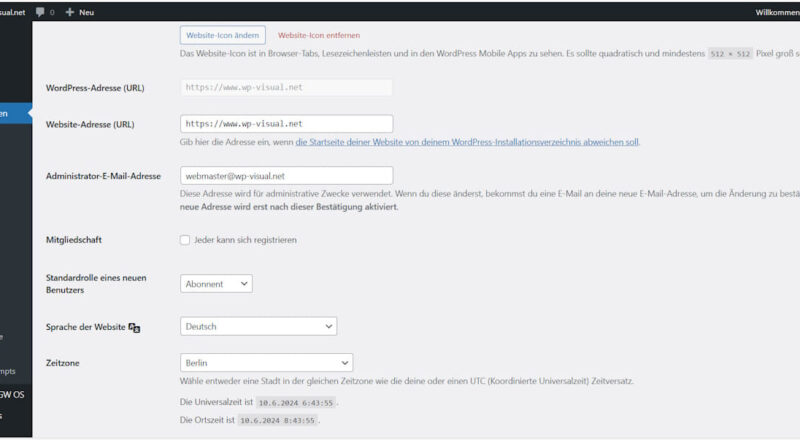Image resolution: width=800 pixels, height=440 pixels.
Task: Open the Willkommen account menu
Action: point(778,12)
